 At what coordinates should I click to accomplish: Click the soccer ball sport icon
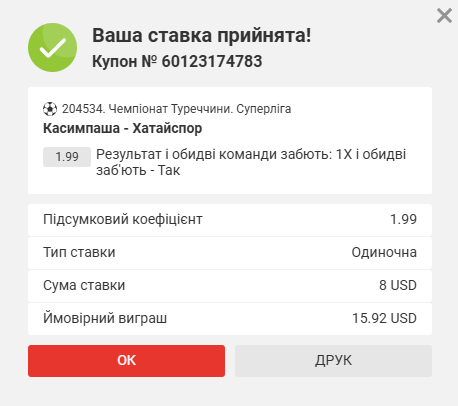[x=50, y=109]
